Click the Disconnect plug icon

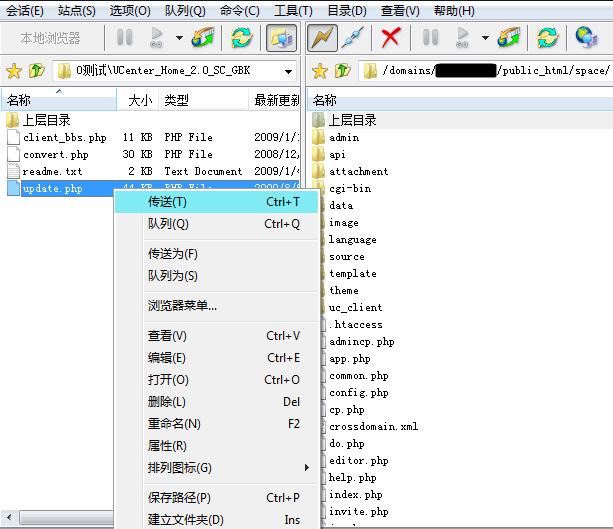350,39
